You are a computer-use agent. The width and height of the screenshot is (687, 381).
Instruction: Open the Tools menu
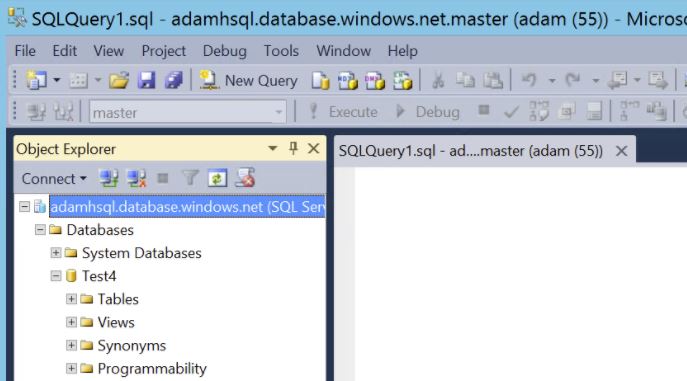click(x=281, y=51)
